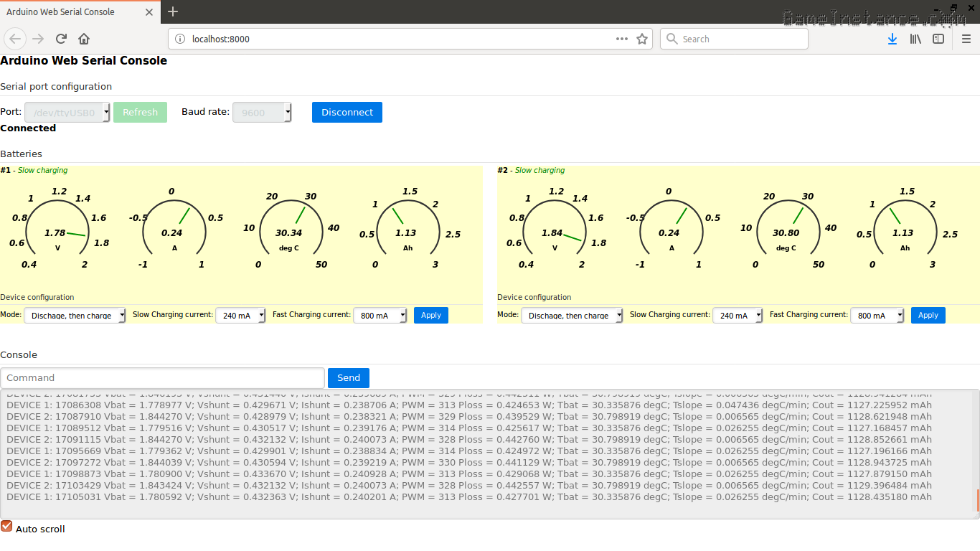Click the DEVICE 1: 17086308 log line
Viewport: 980px width, 551px height.
click(469, 405)
